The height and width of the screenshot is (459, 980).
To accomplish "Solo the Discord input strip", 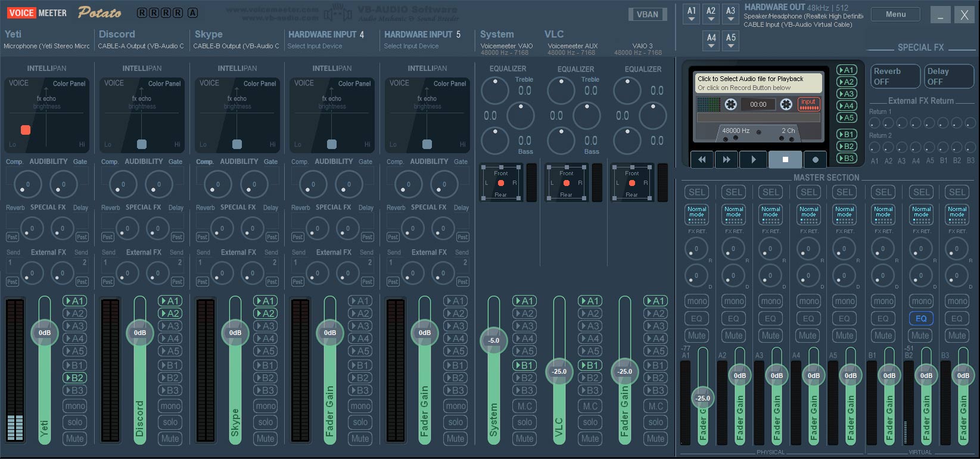I will (170, 422).
